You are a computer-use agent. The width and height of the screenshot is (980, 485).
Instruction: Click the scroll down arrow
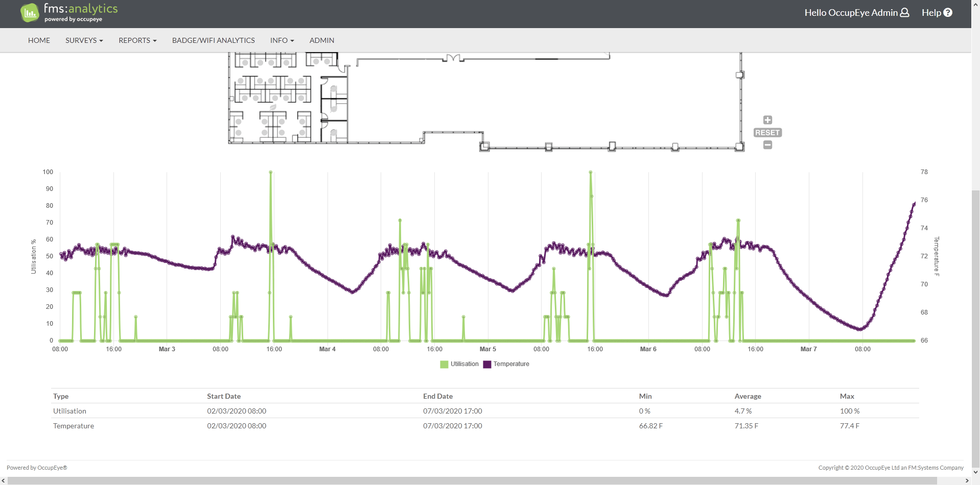pos(975,472)
